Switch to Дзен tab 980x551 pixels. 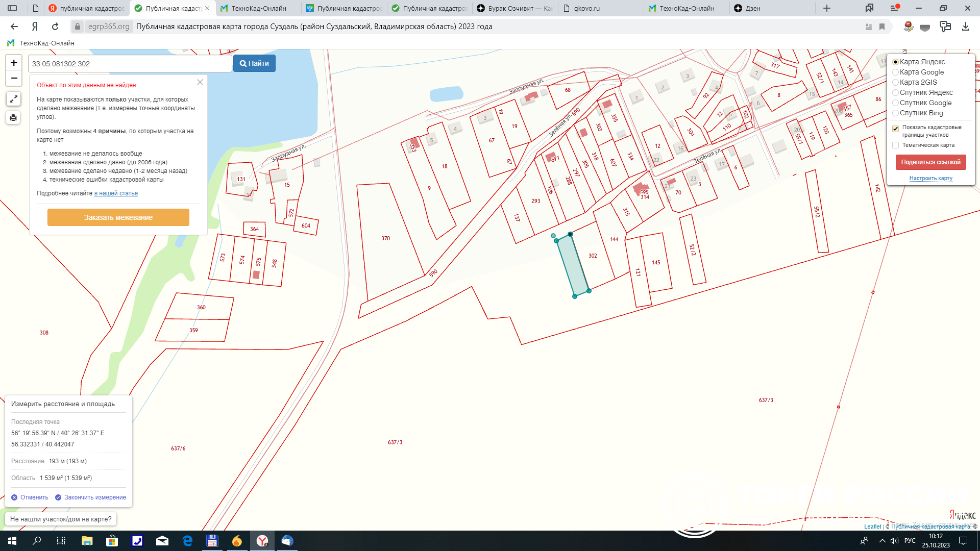(772, 8)
